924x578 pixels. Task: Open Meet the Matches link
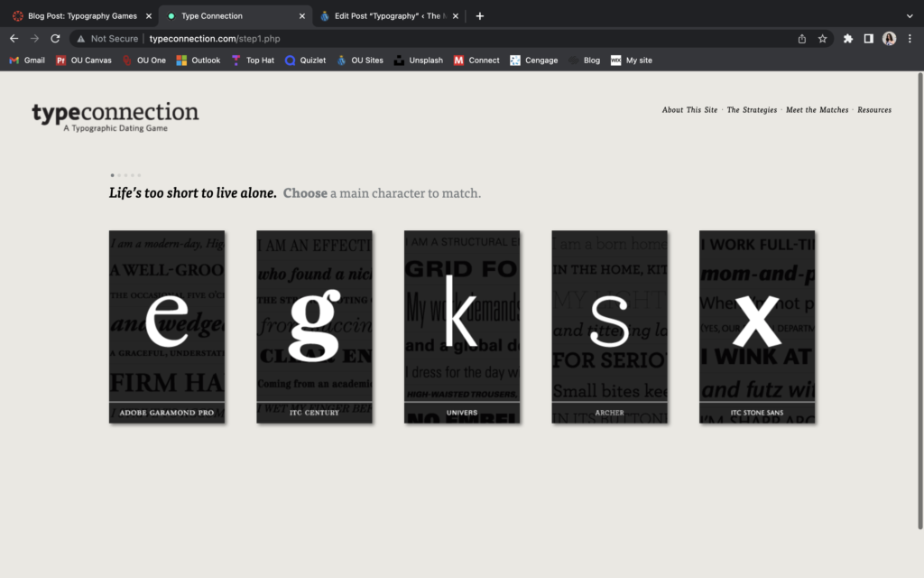point(817,109)
